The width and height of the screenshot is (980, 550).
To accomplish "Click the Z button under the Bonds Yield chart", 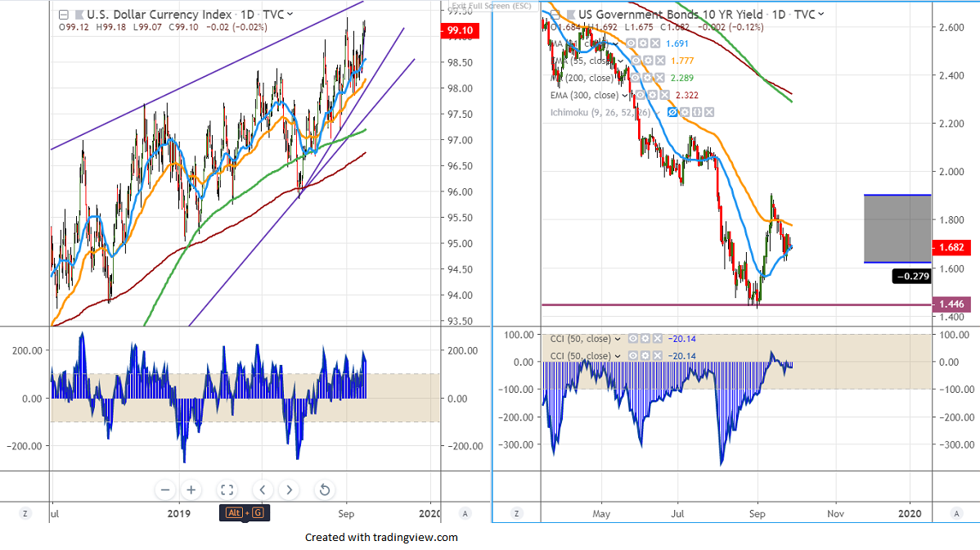I will [516, 514].
